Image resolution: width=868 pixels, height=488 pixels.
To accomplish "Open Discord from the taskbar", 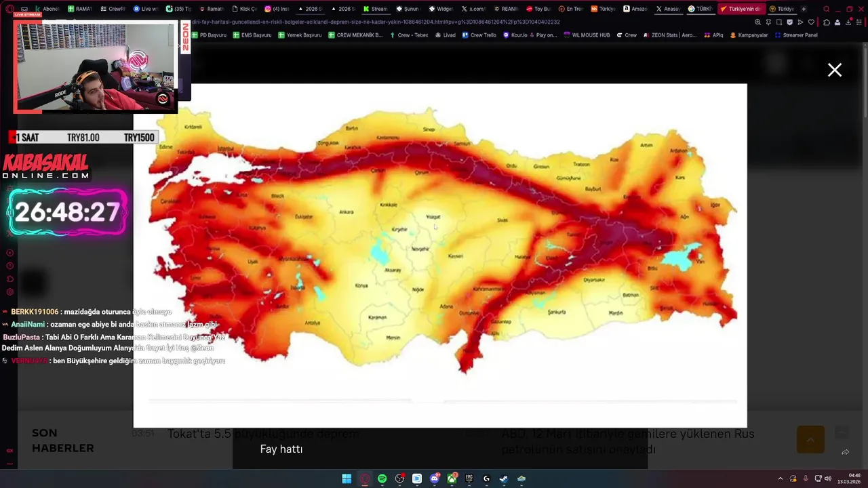I will click(435, 479).
